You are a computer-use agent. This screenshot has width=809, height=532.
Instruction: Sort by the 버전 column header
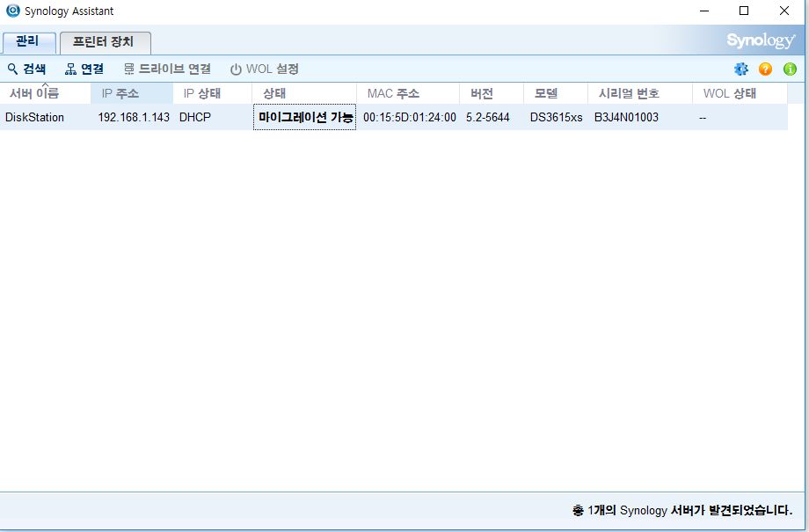pos(492,93)
